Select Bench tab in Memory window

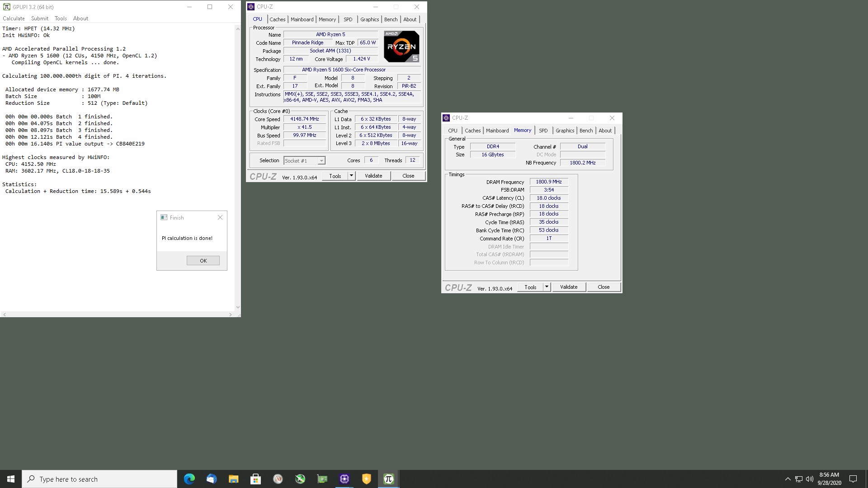586,131
